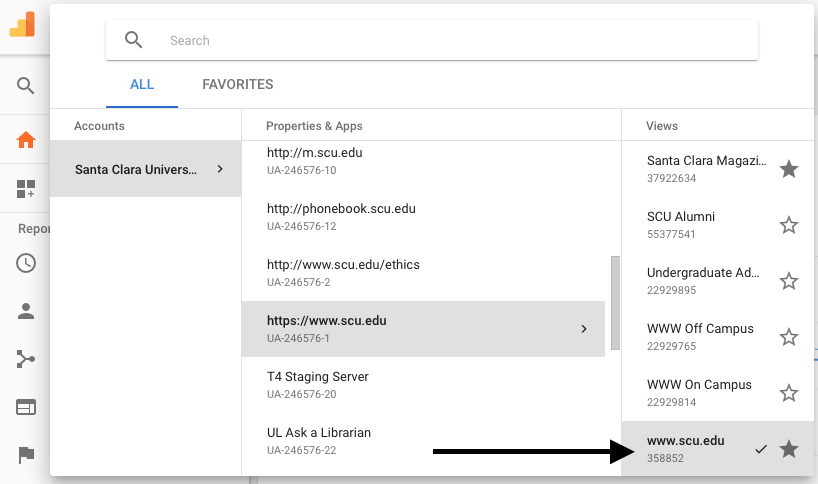
Task: Open Realtime reports clock icon
Action: (x=25, y=263)
